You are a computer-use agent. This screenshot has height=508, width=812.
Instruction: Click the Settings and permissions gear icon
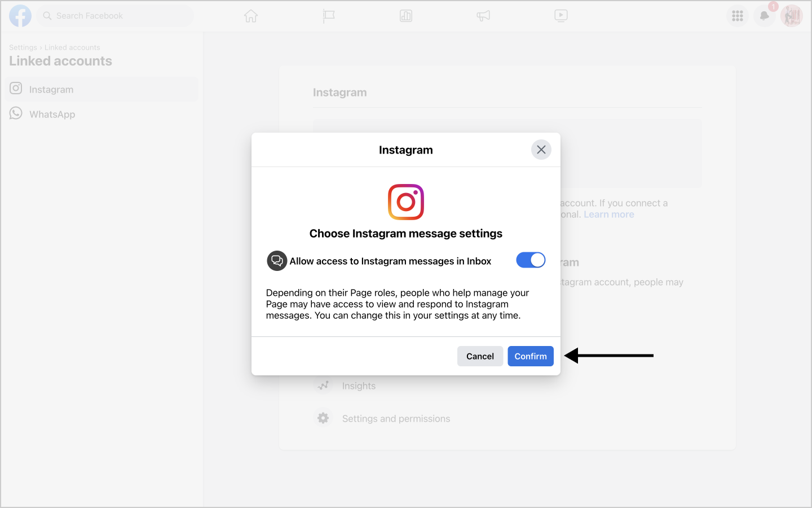[x=323, y=418]
